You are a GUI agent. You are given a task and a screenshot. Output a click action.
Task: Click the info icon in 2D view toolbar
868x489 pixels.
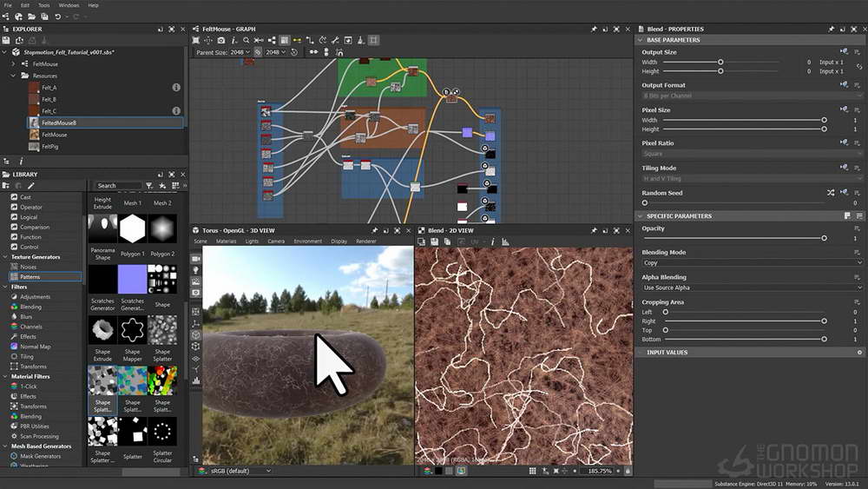coord(492,242)
